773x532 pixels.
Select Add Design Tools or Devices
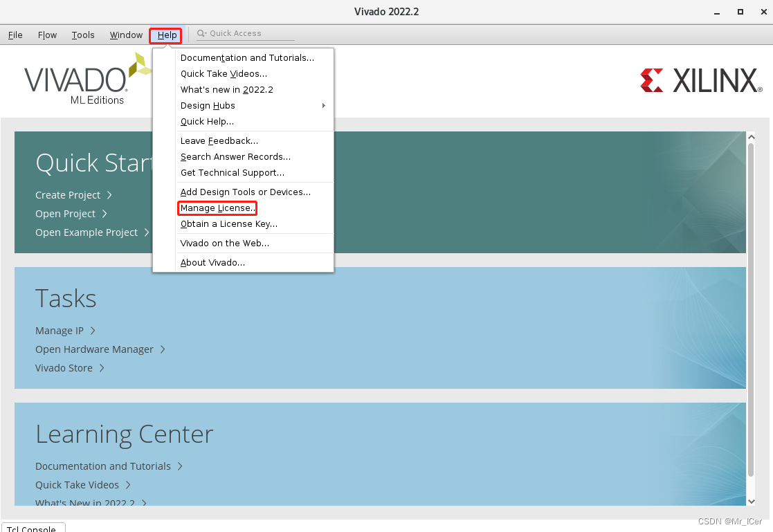(x=246, y=192)
